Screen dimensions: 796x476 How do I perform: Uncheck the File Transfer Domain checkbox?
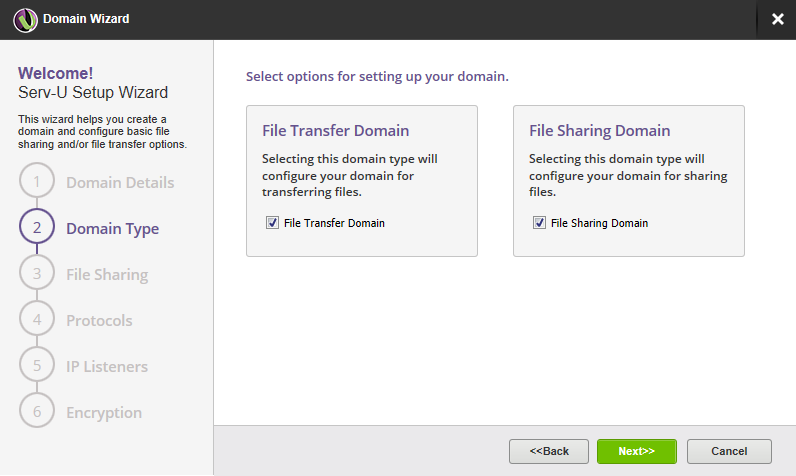[x=272, y=223]
